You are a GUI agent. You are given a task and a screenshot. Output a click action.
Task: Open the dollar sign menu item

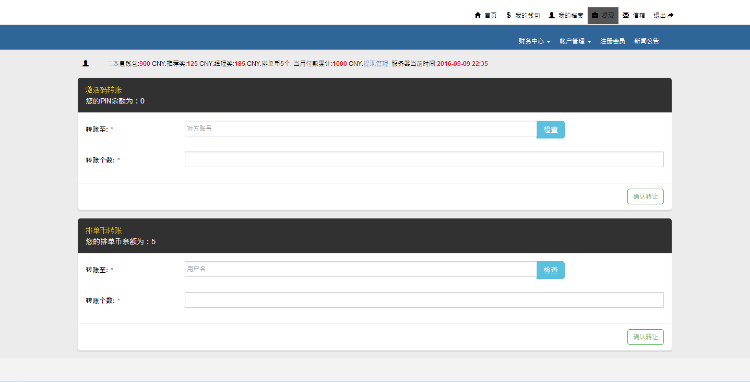[x=523, y=15]
